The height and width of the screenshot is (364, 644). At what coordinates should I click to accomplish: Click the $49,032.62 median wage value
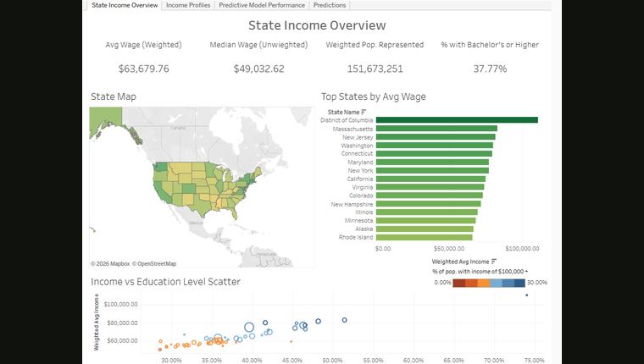click(258, 69)
